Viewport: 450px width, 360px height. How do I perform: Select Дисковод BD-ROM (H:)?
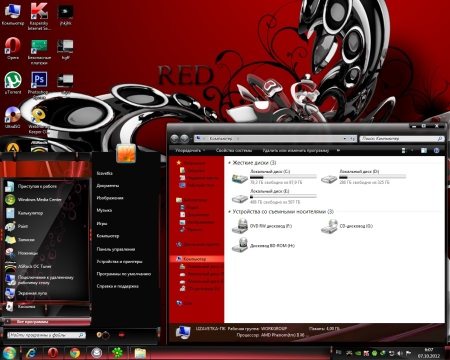click(x=263, y=246)
